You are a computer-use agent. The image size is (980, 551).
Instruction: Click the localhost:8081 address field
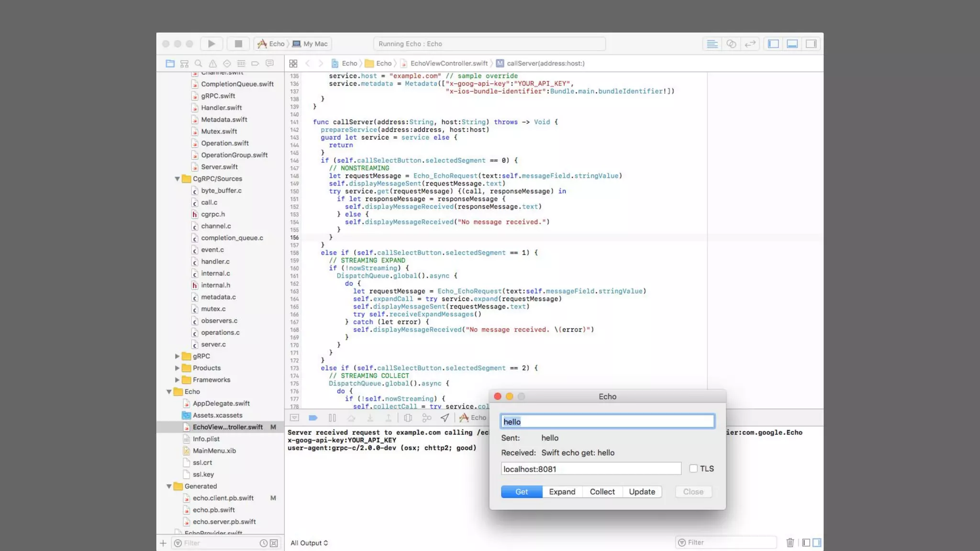pyautogui.click(x=590, y=469)
